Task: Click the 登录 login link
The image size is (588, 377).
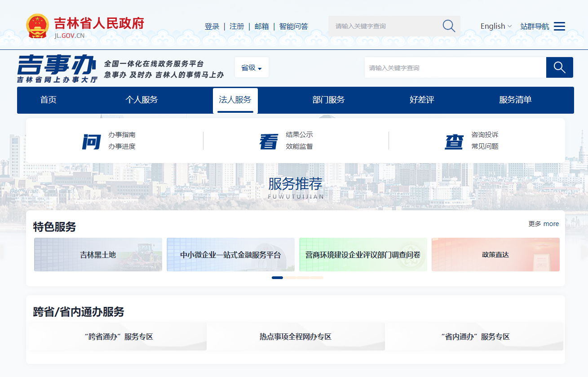Action: pos(212,27)
